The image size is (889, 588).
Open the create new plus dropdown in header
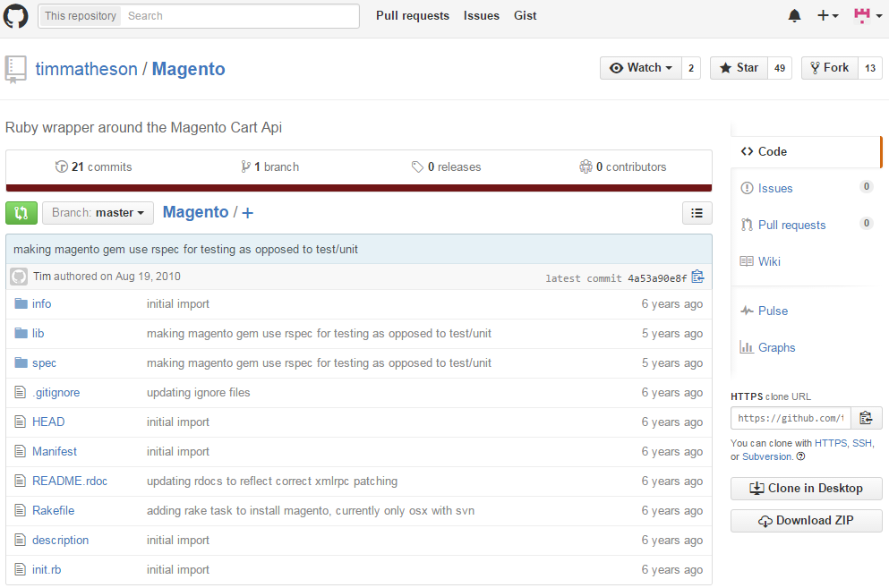827,16
